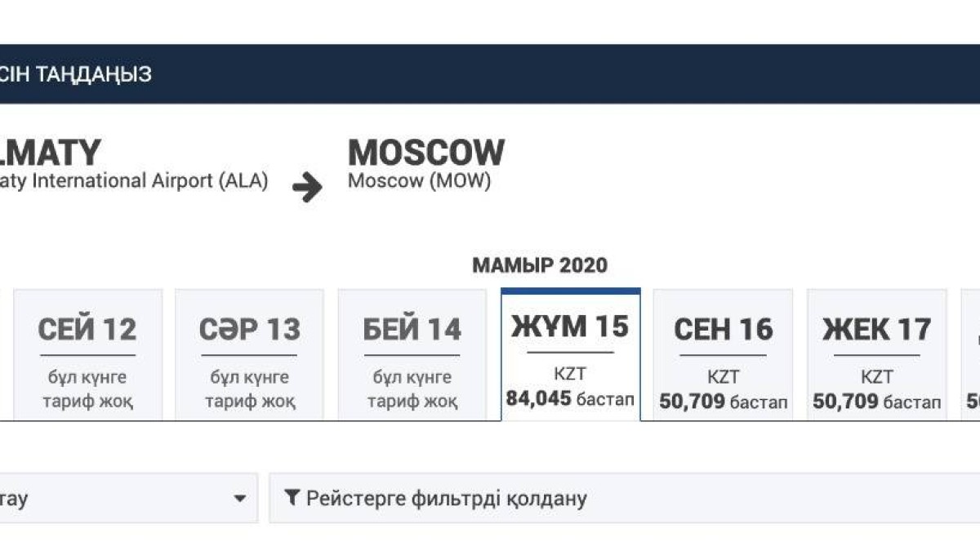Open the sort dropdown ending in "тау"

pyautogui.click(x=122, y=498)
